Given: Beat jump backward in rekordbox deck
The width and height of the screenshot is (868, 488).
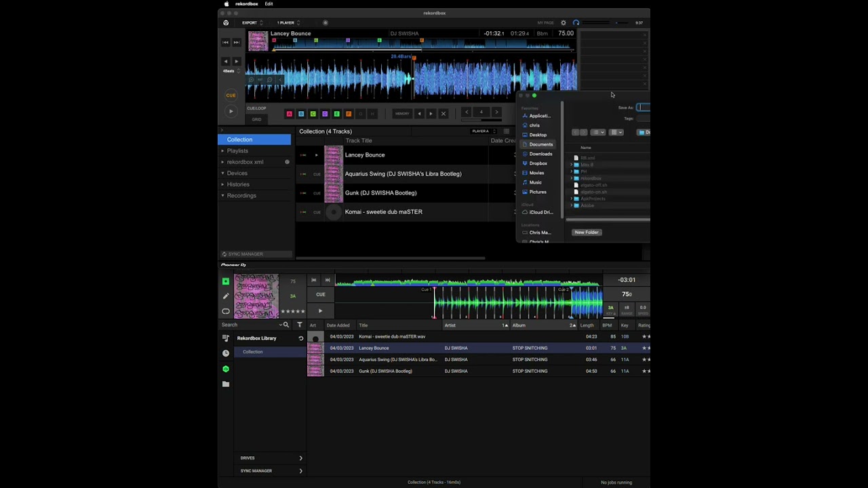Looking at the screenshot, I should tap(226, 62).
